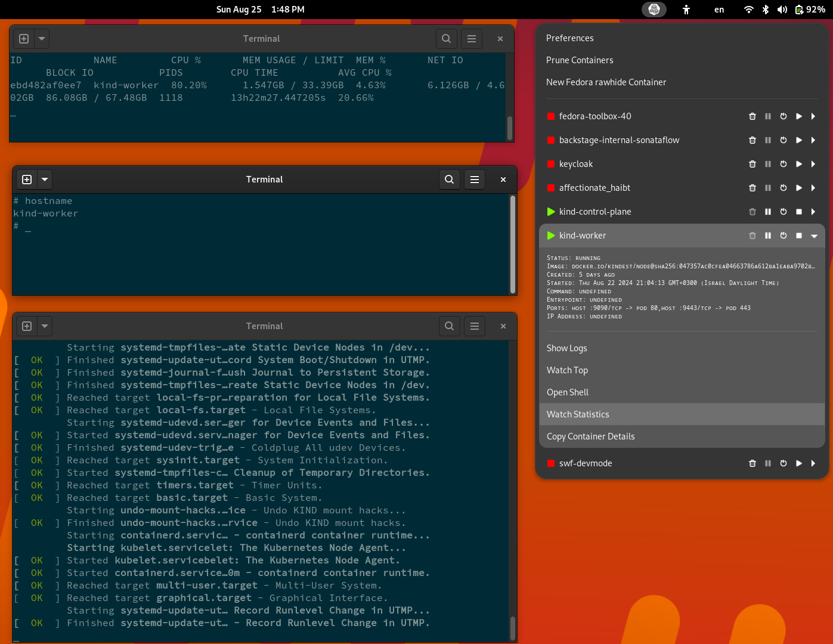The height and width of the screenshot is (644, 833).
Task: Click the keycloak container name
Action: point(576,164)
